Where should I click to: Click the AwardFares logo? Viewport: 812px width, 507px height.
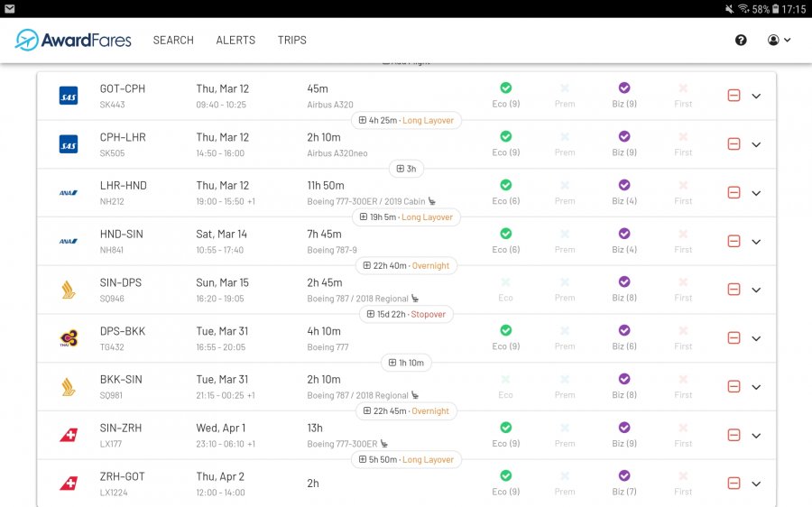73,40
